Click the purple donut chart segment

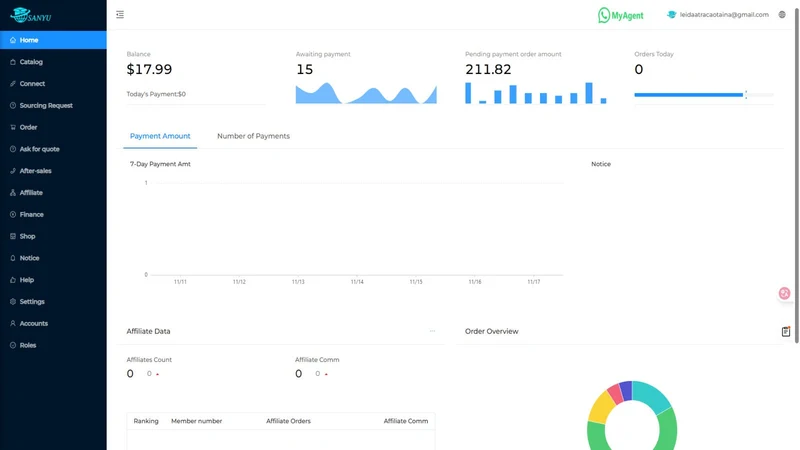626,390
